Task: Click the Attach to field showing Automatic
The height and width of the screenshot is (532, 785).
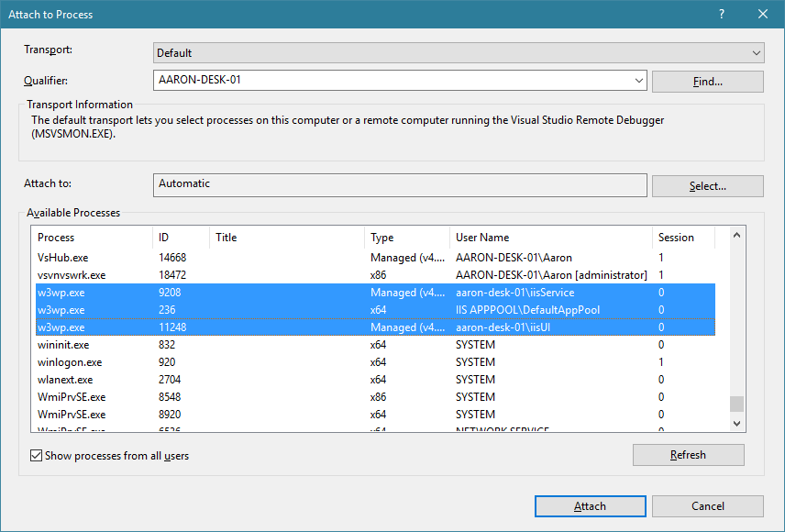Action: click(x=400, y=185)
